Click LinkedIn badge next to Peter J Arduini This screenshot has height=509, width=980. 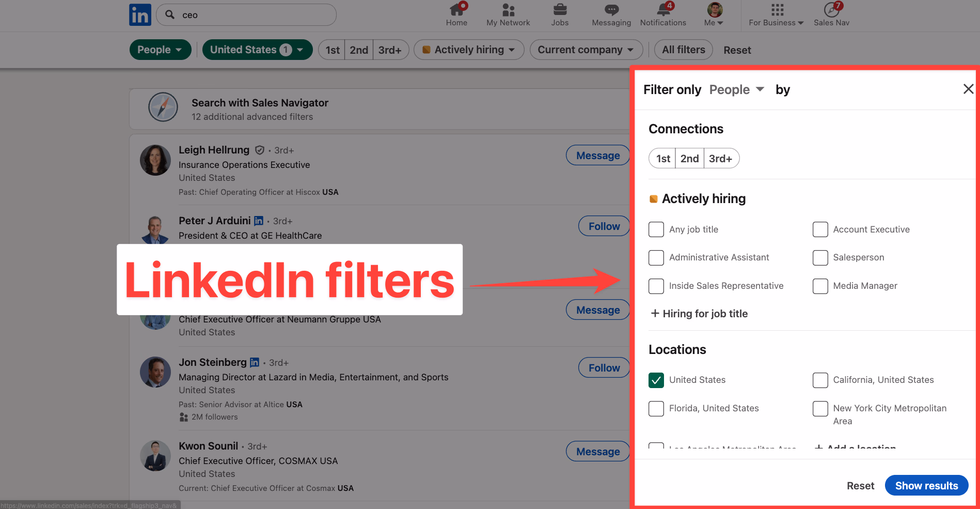pyautogui.click(x=259, y=221)
